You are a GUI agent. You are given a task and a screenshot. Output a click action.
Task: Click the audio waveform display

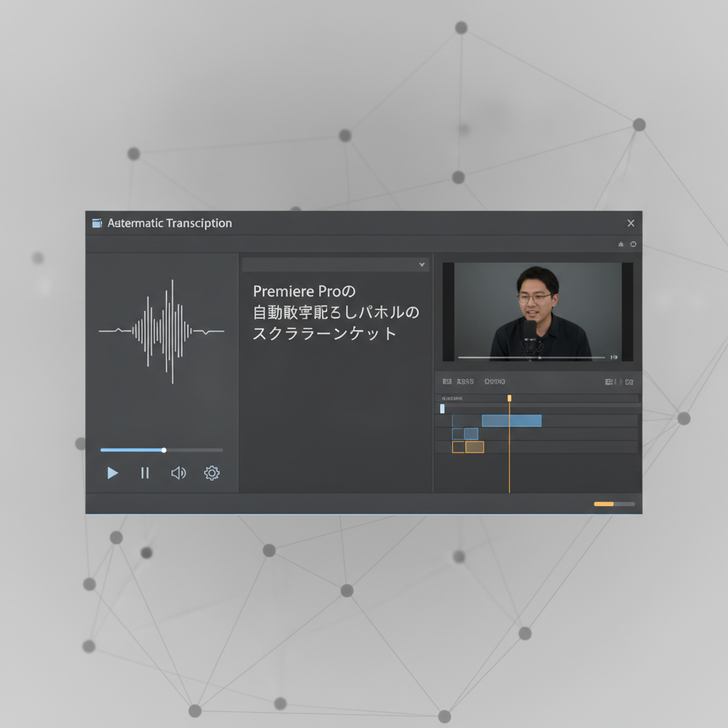161,331
